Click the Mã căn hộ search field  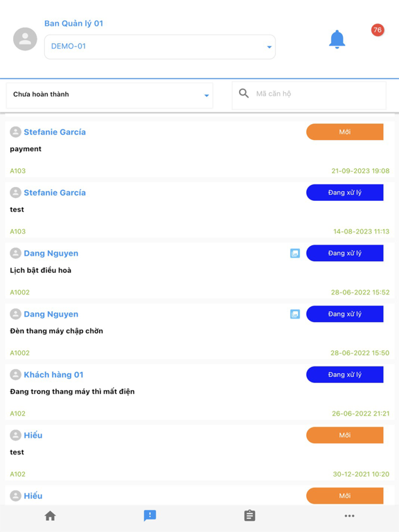(309, 96)
